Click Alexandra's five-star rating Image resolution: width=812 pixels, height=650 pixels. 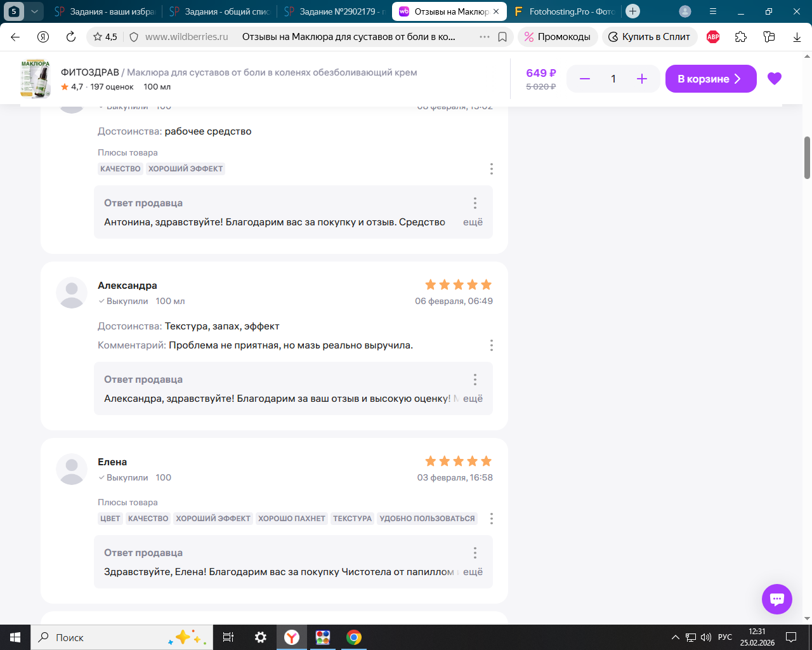[459, 284]
